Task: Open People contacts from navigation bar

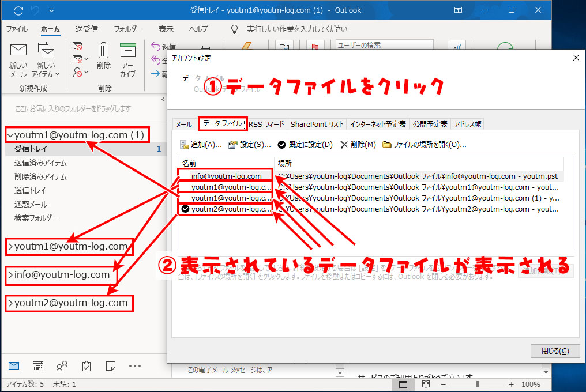Action: [x=62, y=366]
